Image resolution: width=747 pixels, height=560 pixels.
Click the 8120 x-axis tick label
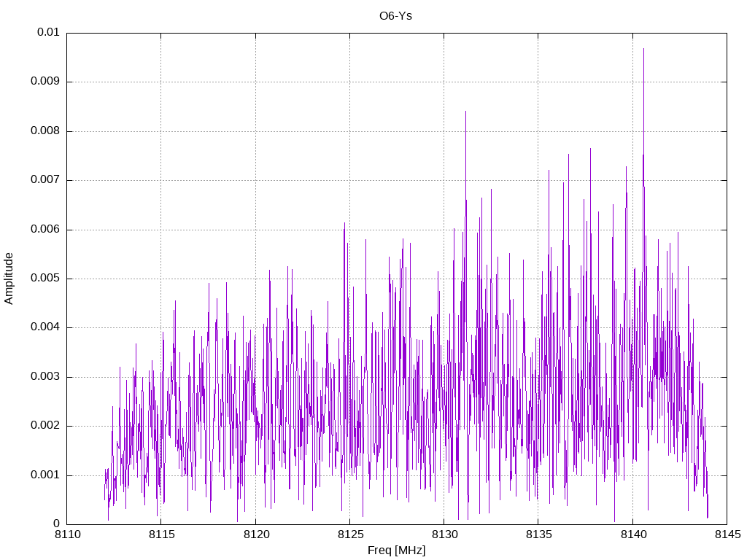click(x=256, y=534)
